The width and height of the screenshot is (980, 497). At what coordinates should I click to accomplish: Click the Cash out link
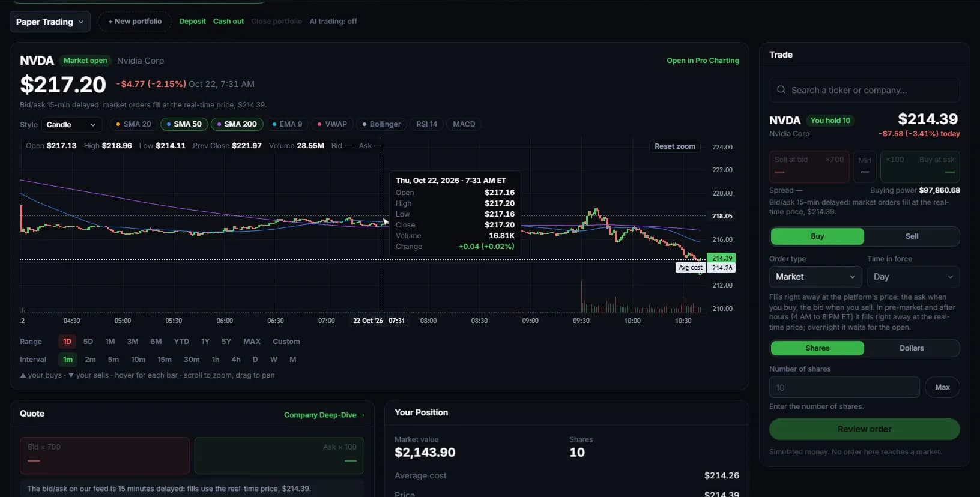click(228, 22)
